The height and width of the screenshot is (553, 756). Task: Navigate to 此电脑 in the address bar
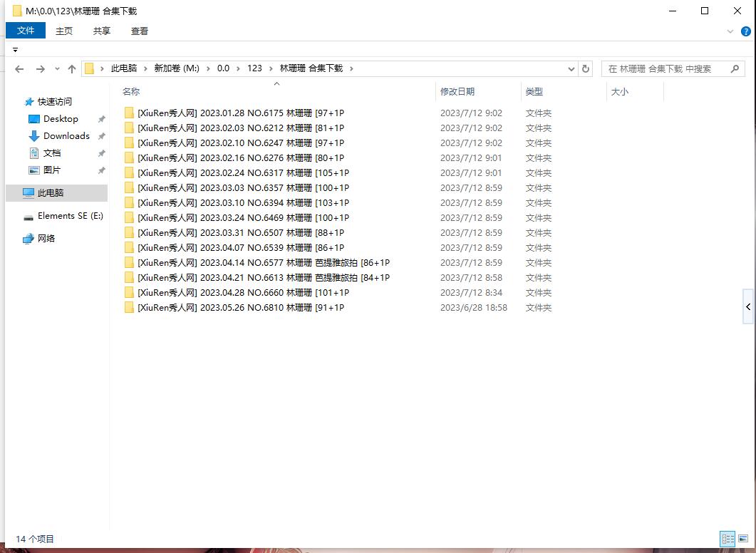[x=124, y=68]
